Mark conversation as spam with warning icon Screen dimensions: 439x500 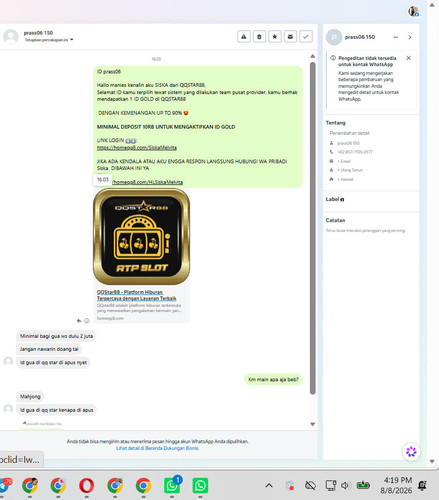pyautogui.click(x=244, y=36)
